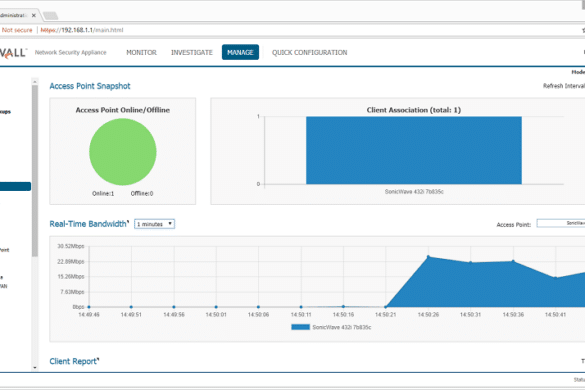Click the bandwidth data point at 14:50:26
Screen dimensions: 585x390
coord(428,256)
